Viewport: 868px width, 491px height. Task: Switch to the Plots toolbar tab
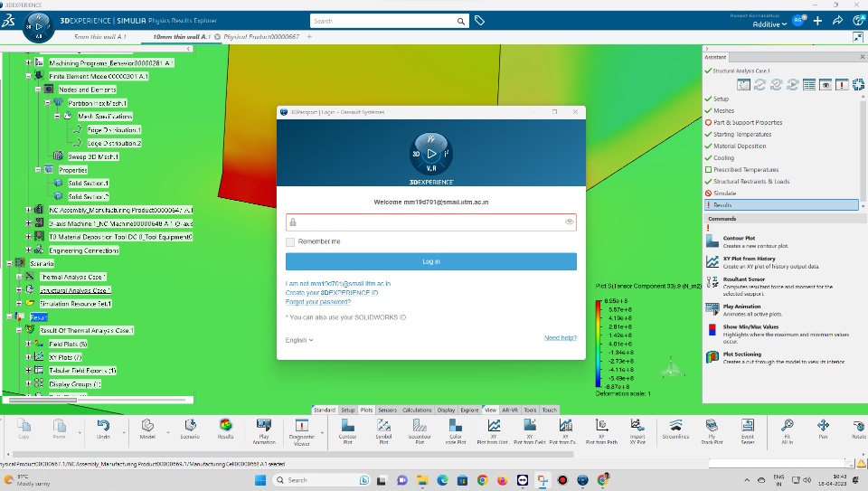(x=366, y=411)
